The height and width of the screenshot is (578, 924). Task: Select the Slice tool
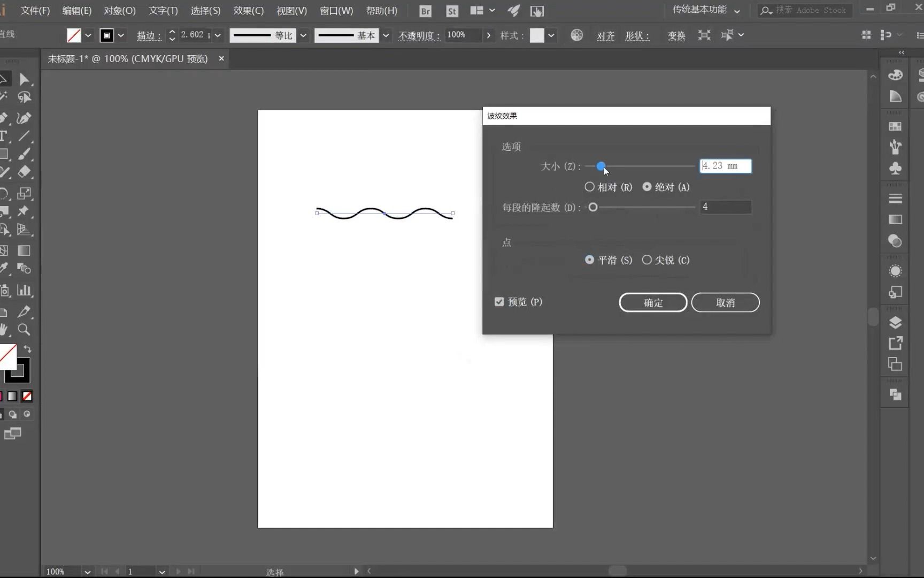coord(24,311)
